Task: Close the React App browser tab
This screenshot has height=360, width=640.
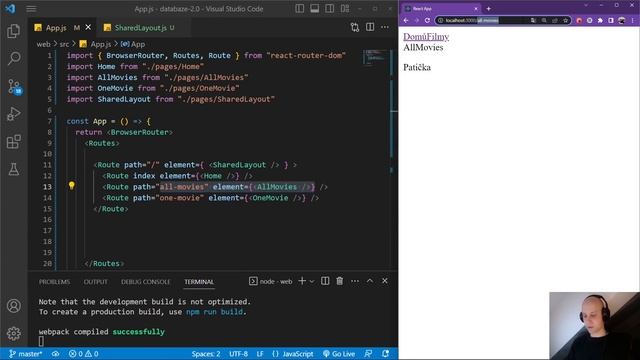Action: point(476,8)
